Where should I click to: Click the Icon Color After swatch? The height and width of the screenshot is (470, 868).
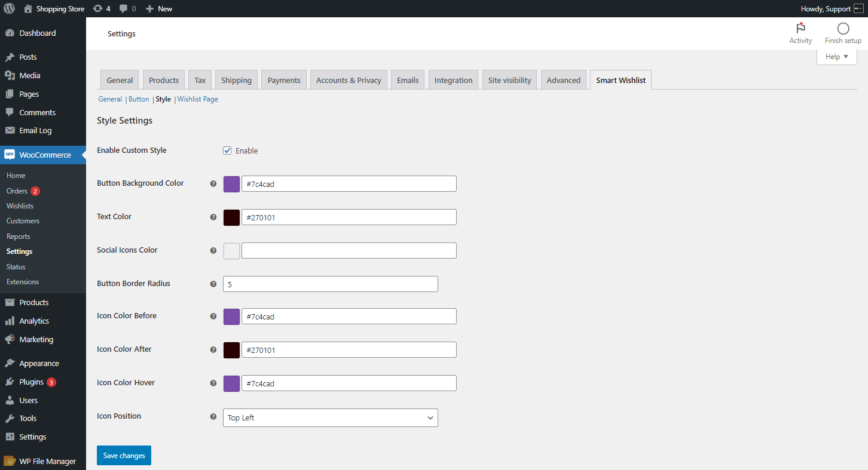point(231,350)
